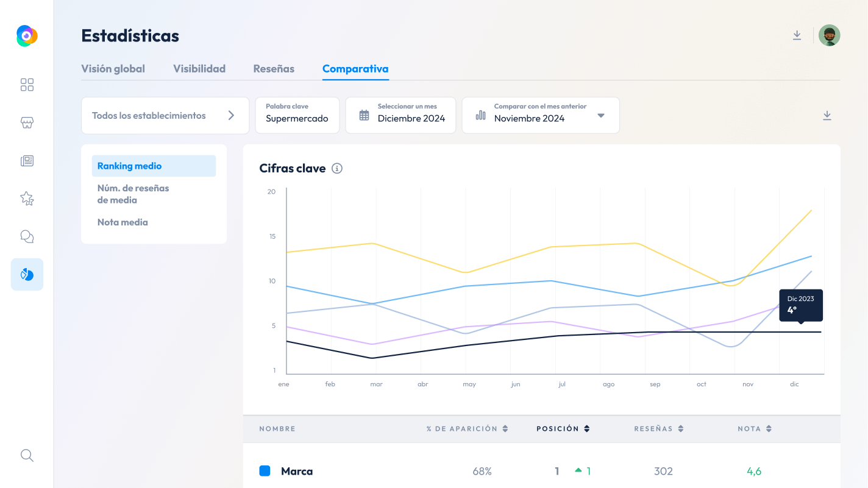Click the 302 reviews value

point(663,471)
